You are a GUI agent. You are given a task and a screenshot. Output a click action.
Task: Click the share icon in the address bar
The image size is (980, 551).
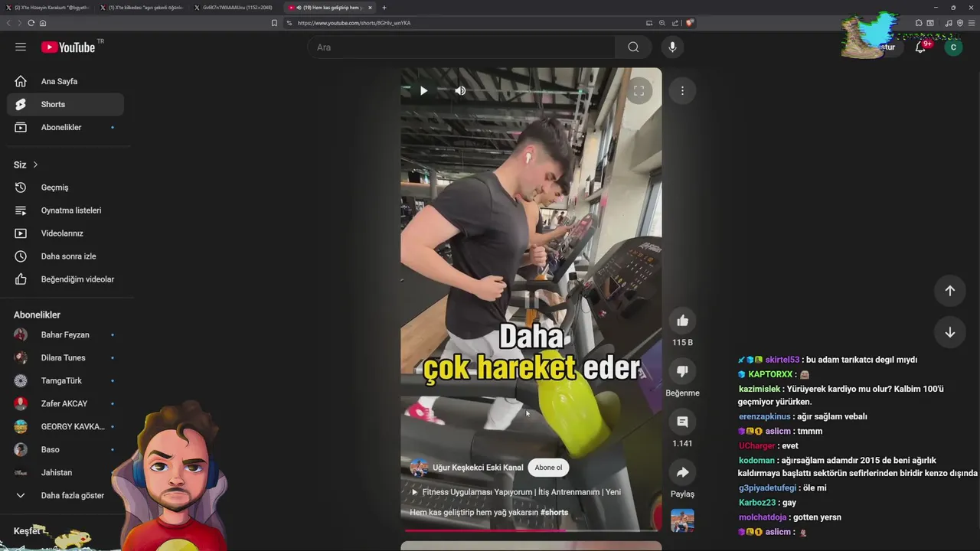tap(675, 23)
